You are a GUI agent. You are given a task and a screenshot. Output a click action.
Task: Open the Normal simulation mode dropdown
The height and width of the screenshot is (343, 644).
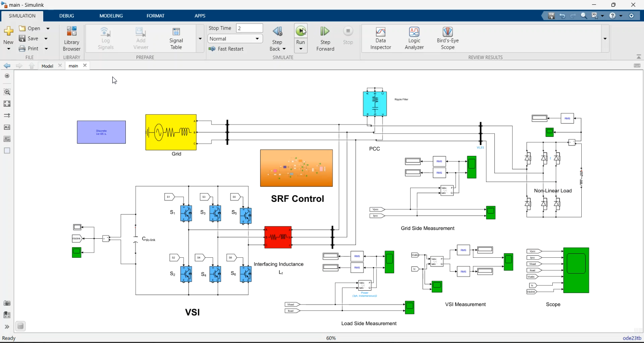(235, 38)
